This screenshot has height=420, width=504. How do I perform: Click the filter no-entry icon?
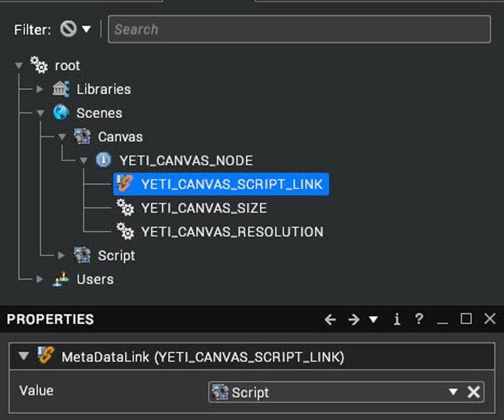tap(68, 30)
